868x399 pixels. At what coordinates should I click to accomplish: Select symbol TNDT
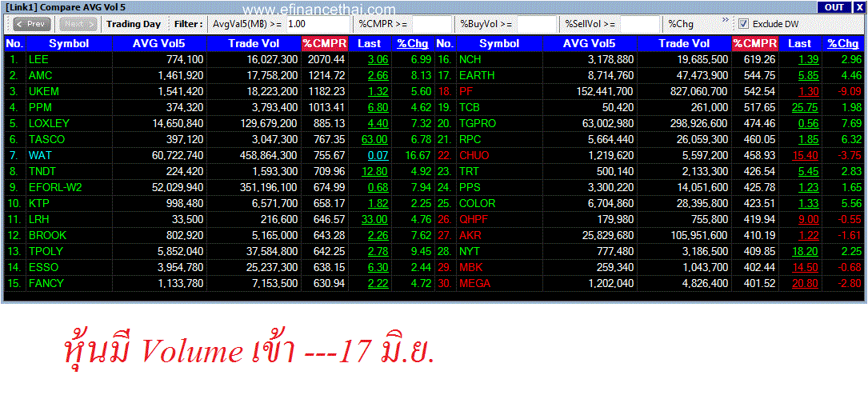(42, 172)
